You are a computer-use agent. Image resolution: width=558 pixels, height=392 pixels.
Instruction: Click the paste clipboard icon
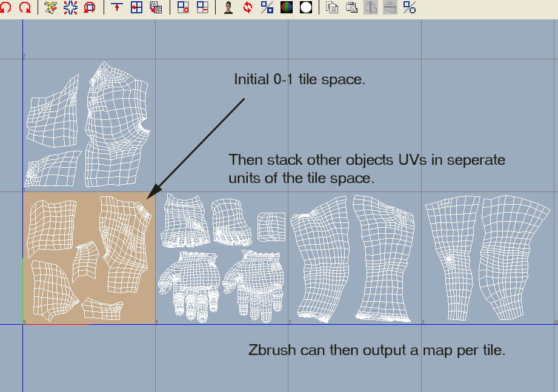[351, 7]
